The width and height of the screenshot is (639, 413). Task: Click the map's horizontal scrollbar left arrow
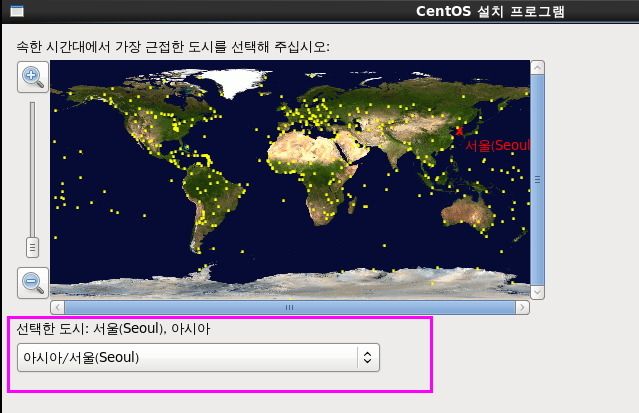(57, 307)
